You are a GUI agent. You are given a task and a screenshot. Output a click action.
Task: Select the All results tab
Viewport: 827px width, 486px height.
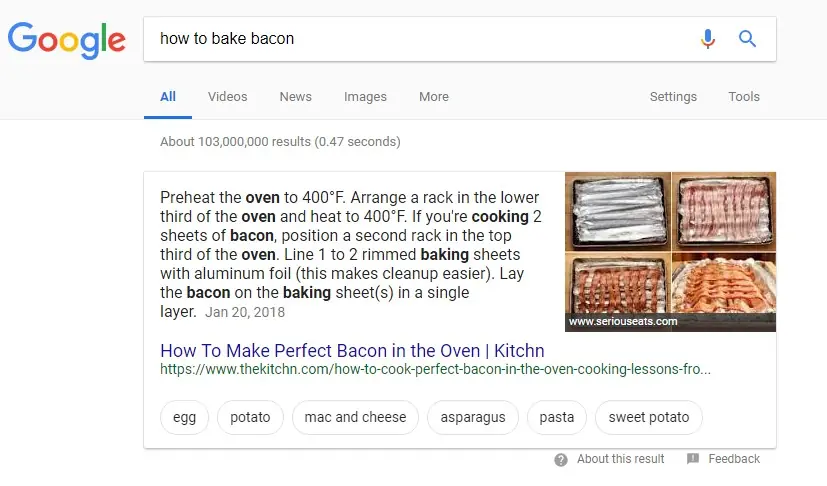[168, 97]
